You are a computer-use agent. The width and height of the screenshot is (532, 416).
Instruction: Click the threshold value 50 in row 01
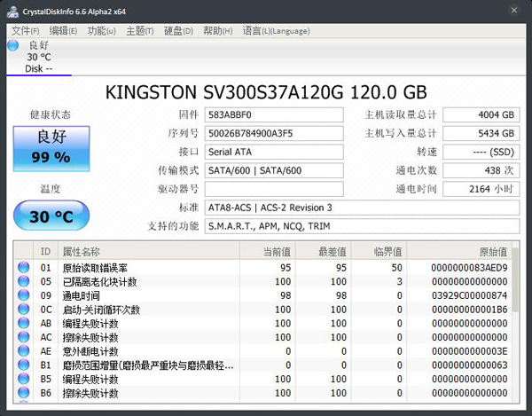(396, 268)
